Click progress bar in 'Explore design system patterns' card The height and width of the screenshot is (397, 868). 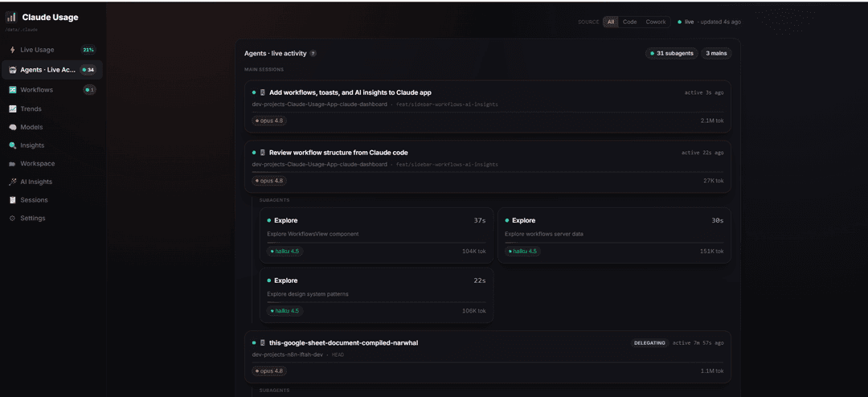click(x=376, y=302)
